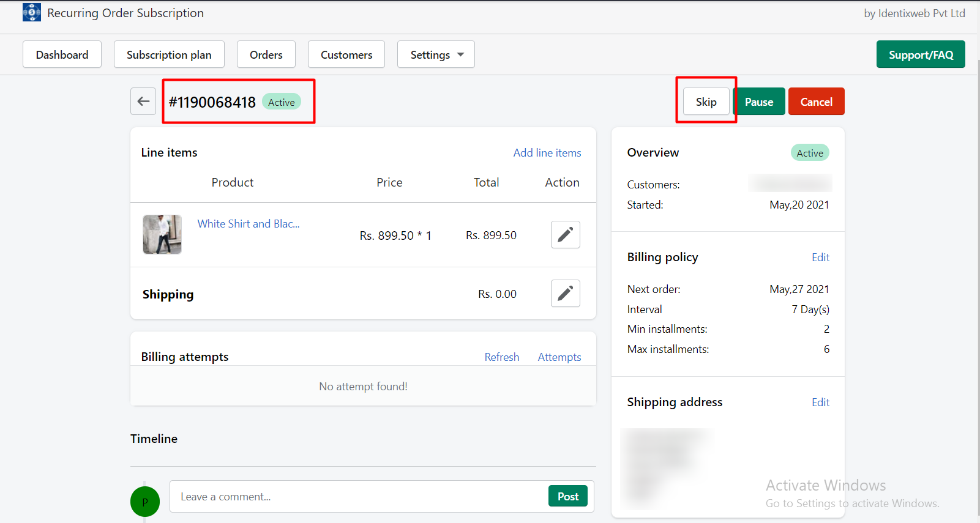Click the user avatar P icon

(145, 502)
